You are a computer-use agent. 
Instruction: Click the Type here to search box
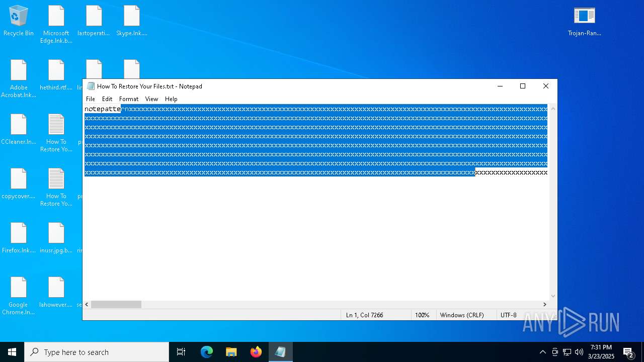point(97,352)
